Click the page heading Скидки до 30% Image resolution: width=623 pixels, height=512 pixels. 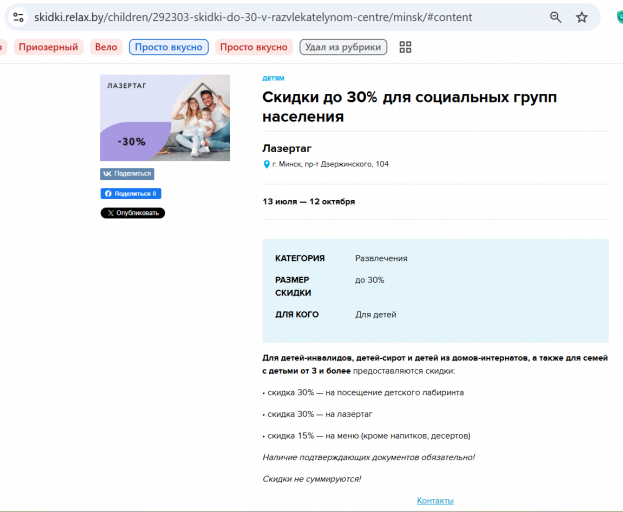tap(409, 106)
